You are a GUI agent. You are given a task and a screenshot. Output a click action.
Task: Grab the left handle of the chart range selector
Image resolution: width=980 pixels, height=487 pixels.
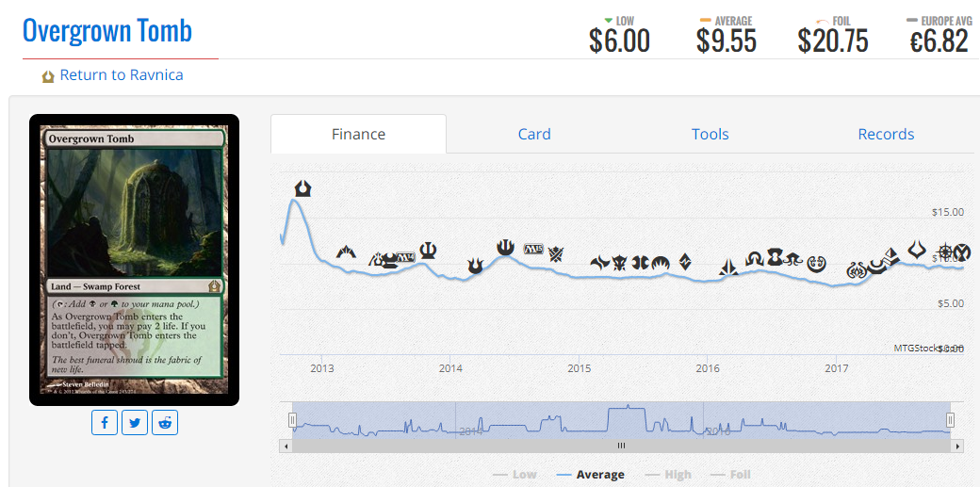292,420
